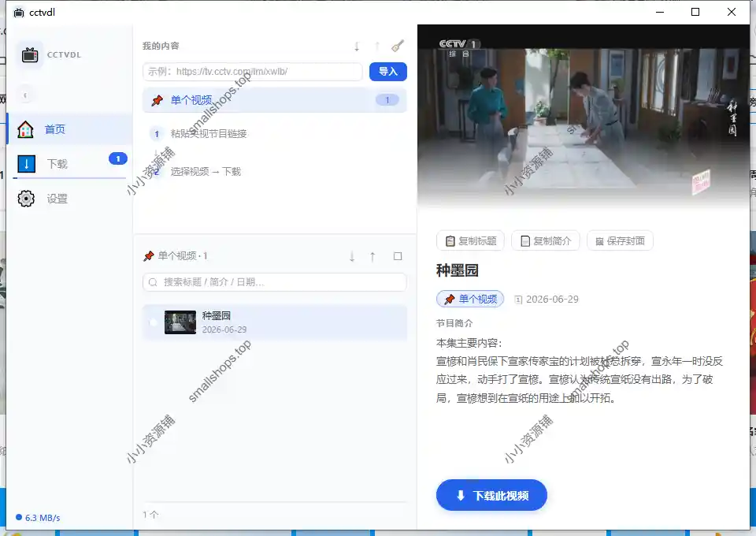Click sort down arrow in 单个视频 · 1 header
Screen dimensions: 756x536
(352, 256)
